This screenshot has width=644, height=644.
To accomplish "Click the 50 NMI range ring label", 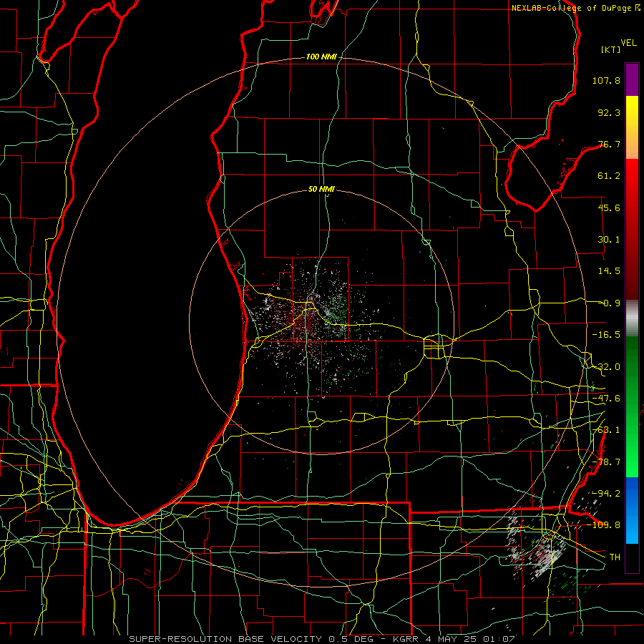I will [x=321, y=190].
